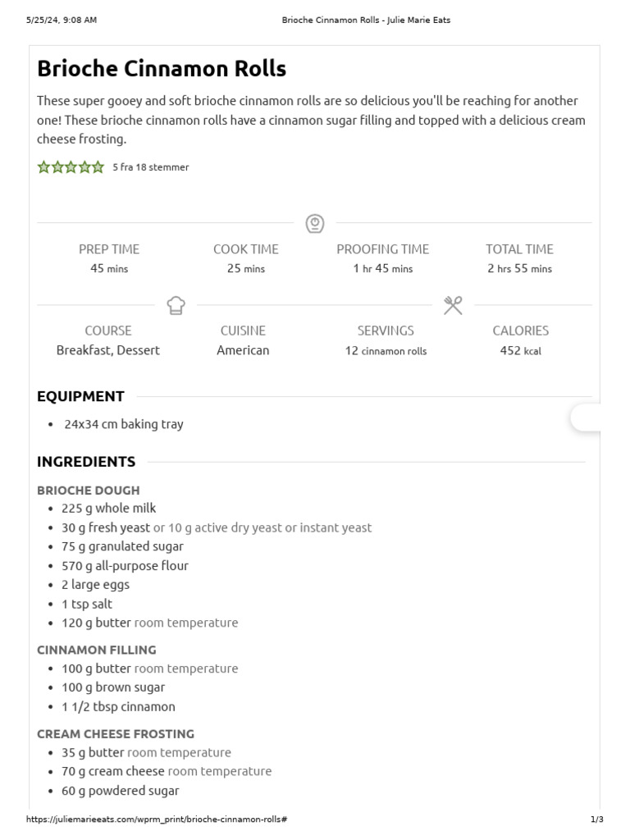Select the Equipment section heading

(x=80, y=396)
